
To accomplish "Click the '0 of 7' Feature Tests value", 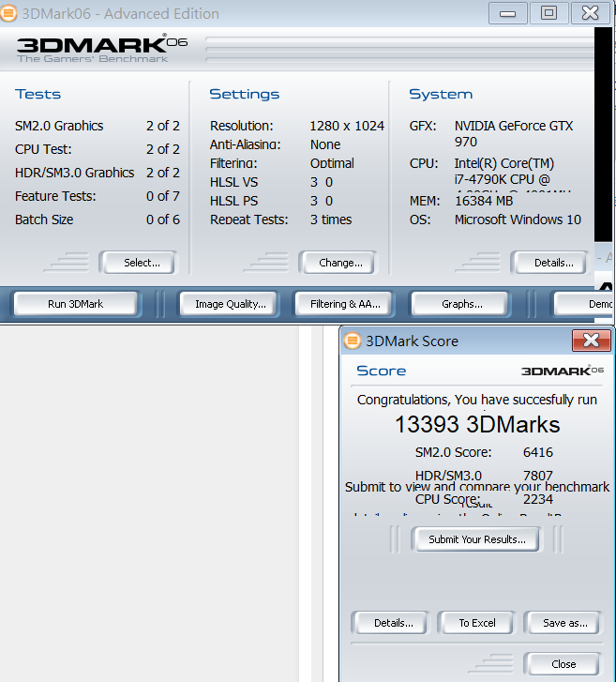I will 163,196.
